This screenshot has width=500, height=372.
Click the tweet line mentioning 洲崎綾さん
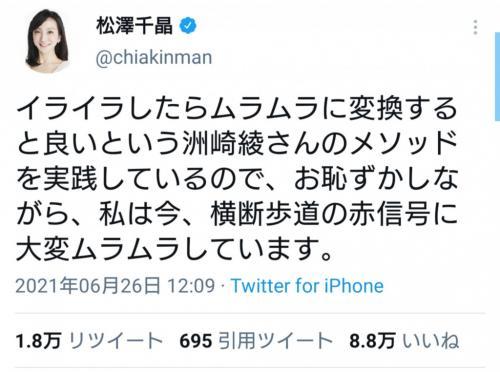pyautogui.click(x=236, y=144)
